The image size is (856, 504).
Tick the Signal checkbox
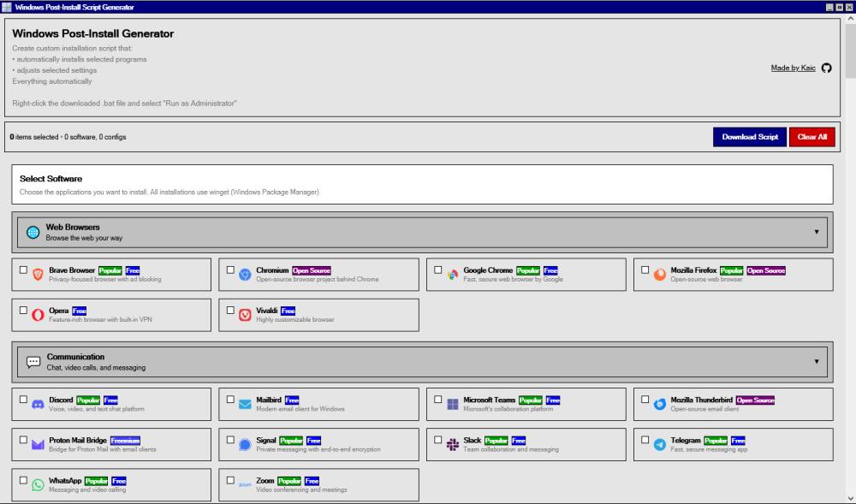[230, 440]
